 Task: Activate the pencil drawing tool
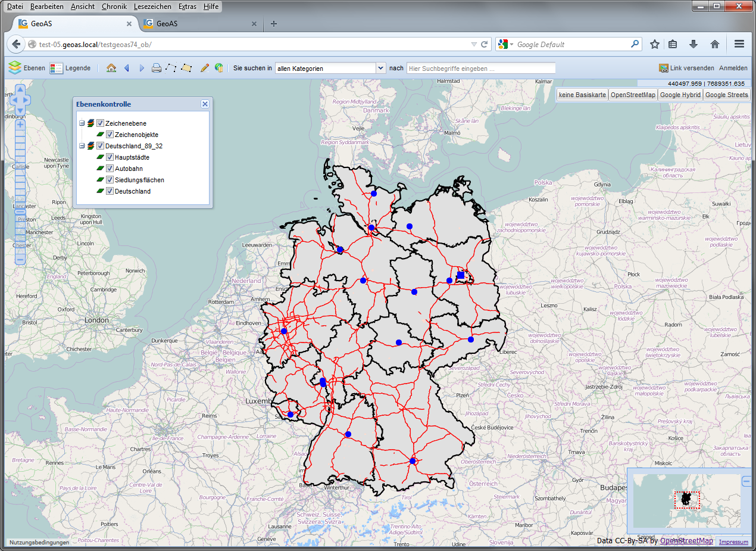pyautogui.click(x=204, y=68)
